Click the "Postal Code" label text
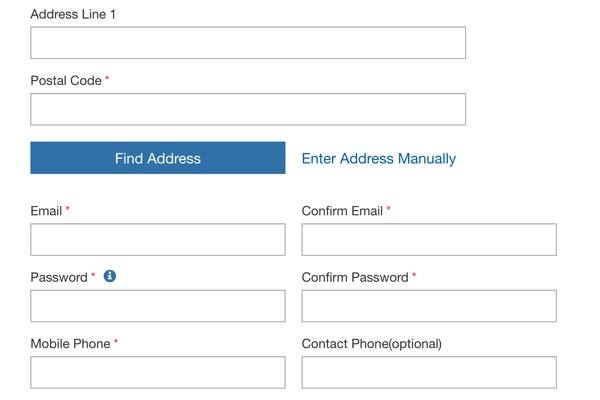600x400 pixels. pos(66,80)
